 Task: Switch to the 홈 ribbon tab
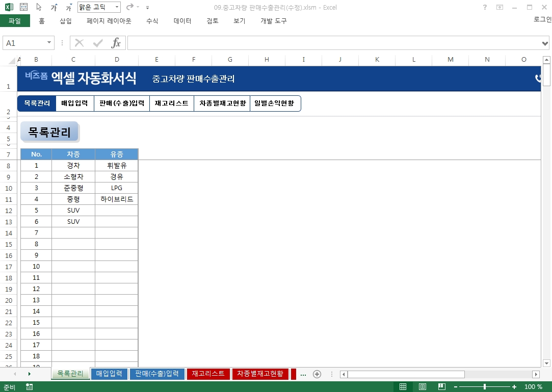point(42,21)
